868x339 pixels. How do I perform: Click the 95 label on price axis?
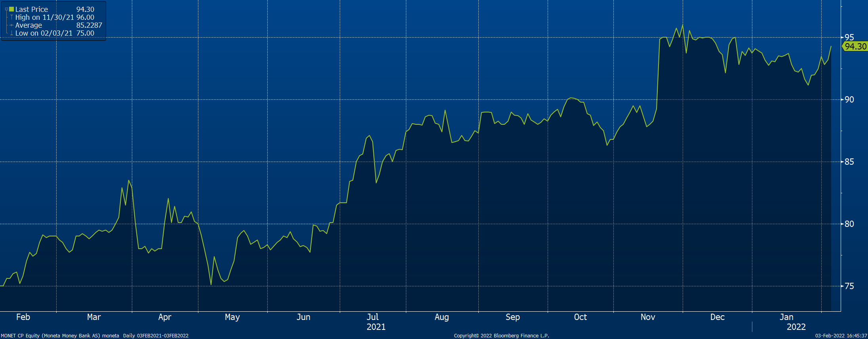pyautogui.click(x=849, y=38)
